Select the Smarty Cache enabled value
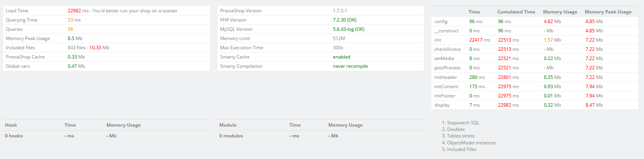Viewport: 644px width, 159px height. (x=342, y=57)
